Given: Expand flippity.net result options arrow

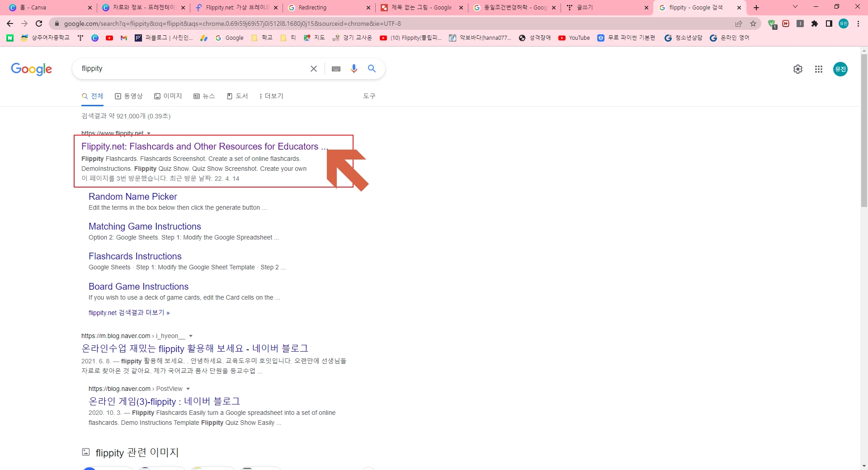Looking at the screenshot, I should pyautogui.click(x=149, y=133).
